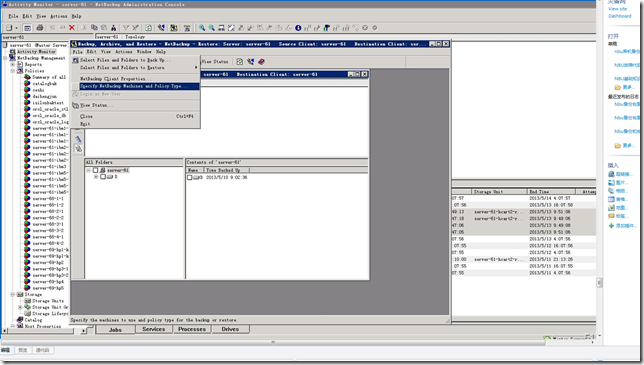Expand the D drive in All Folders
Image resolution: width=644 pixels, height=365 pixels.
point(96,177)
